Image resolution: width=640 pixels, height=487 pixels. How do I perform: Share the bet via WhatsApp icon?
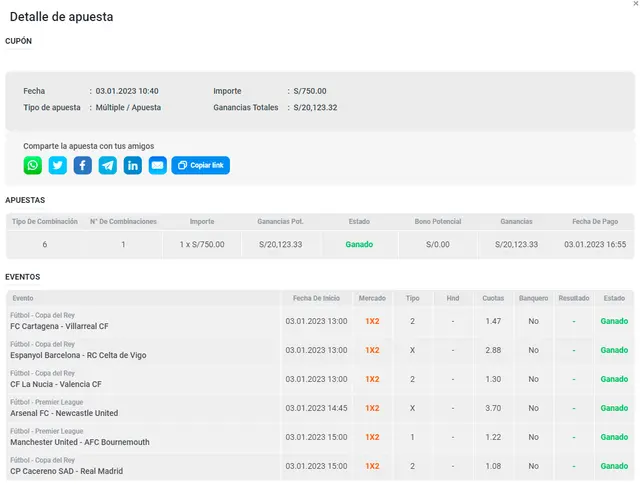click(33, 165)
